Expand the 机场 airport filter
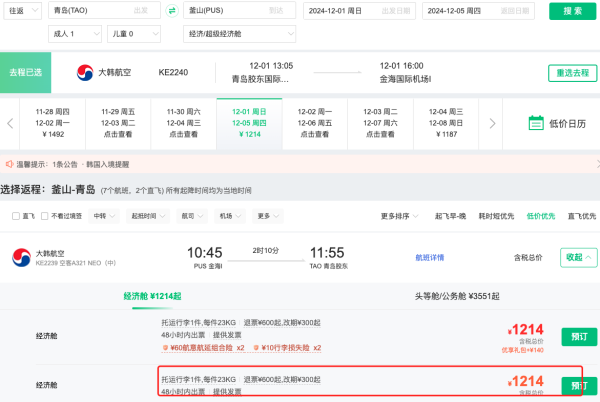This screenshot has height=402, width=600. point(230,216)
